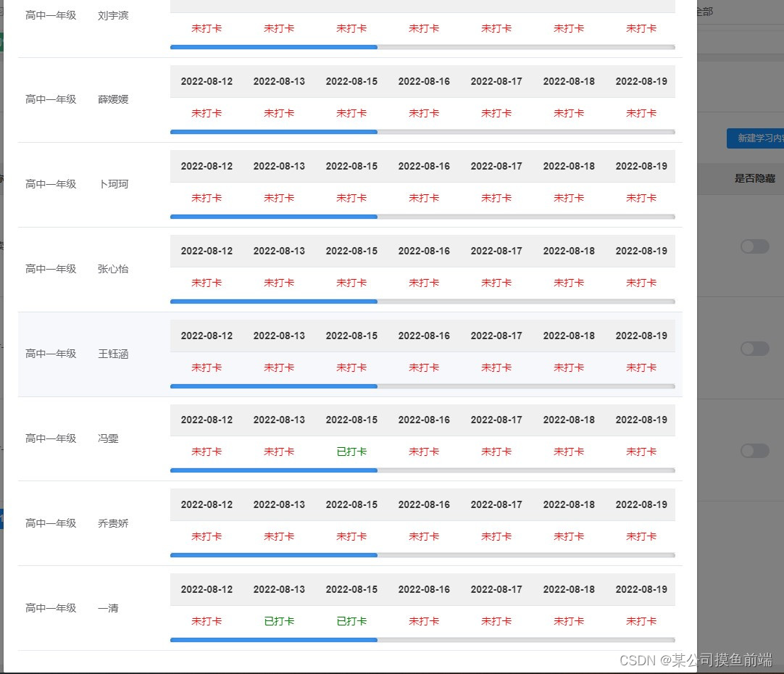The width and height of the screenshot is (784, 674).
Task: Click the 是否隐藏 column header
Action: pos(755,178)
